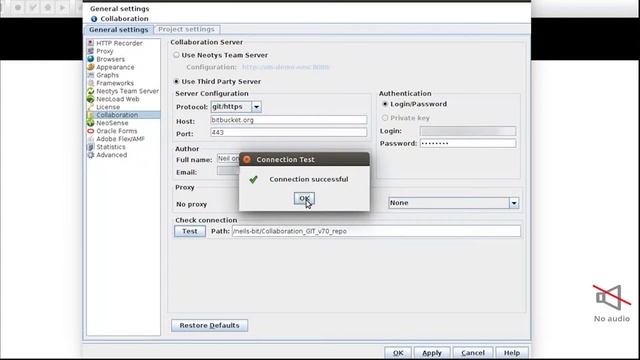Select NeoLoad Web tree entry
Image resolution: width=640 pixels, height=360 pixels.
(x=118, y=99)
